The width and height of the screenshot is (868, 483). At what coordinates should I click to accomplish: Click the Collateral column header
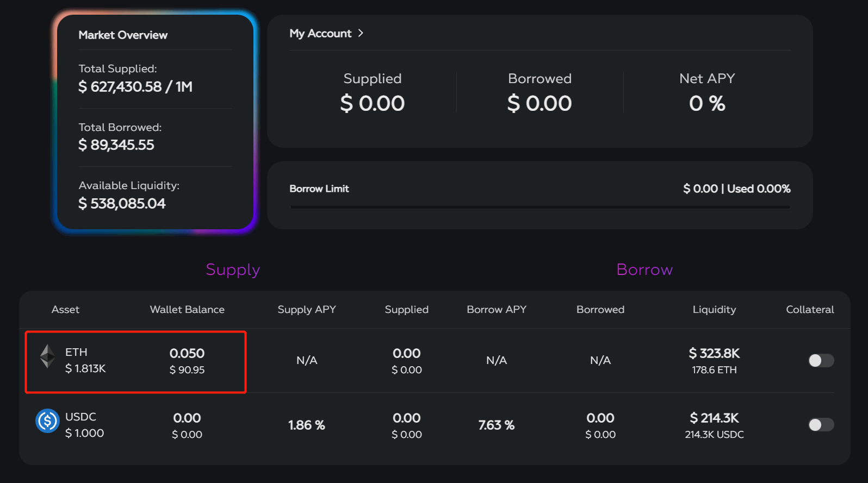(810, 309)
